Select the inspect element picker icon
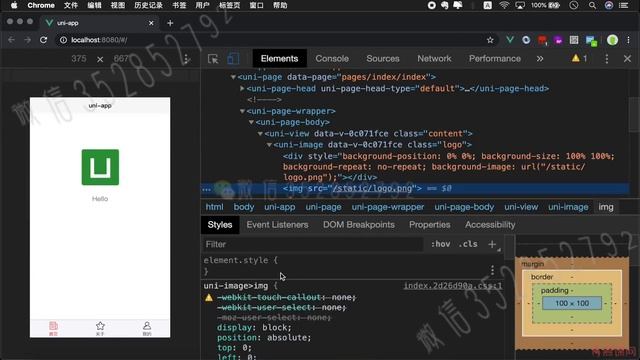The width and height of the screenshot is (640, 360). [213, 59]
